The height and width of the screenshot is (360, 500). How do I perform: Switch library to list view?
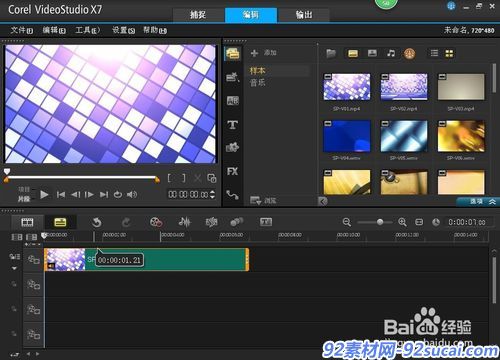pos(434,53)
